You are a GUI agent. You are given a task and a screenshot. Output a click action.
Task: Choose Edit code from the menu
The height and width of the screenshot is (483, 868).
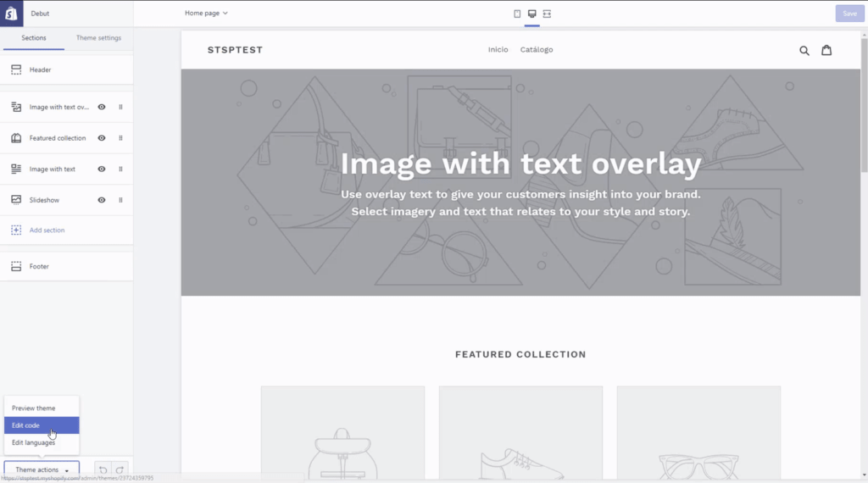[x=42, y=425]
